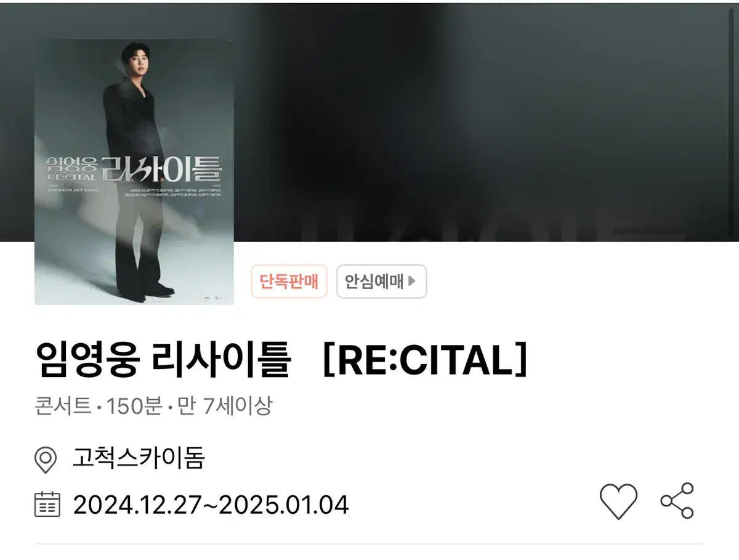Expand the arrow beside 안심예매
Image resolution: width=739 pixels, height=560 pixels.
coord(413,282)
